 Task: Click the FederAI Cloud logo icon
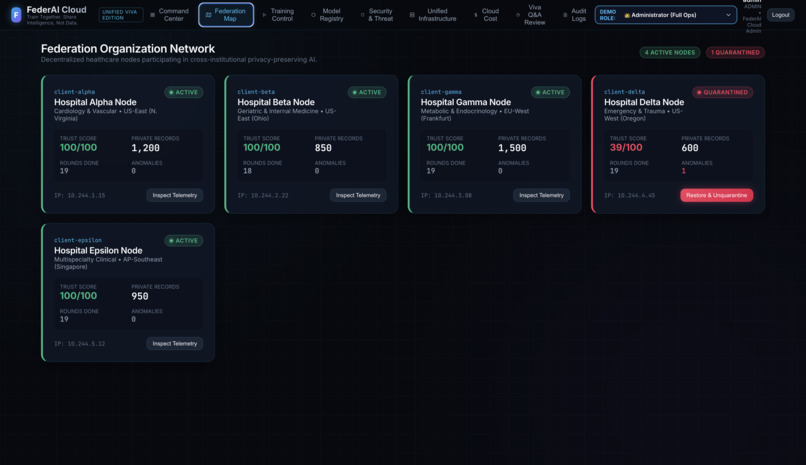pos(16,15)
